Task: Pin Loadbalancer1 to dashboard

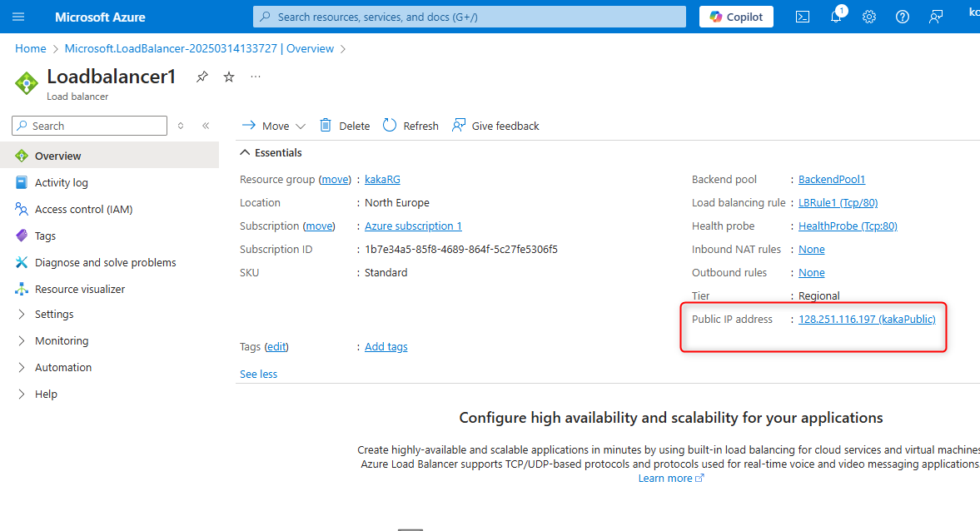Action: 201,77
